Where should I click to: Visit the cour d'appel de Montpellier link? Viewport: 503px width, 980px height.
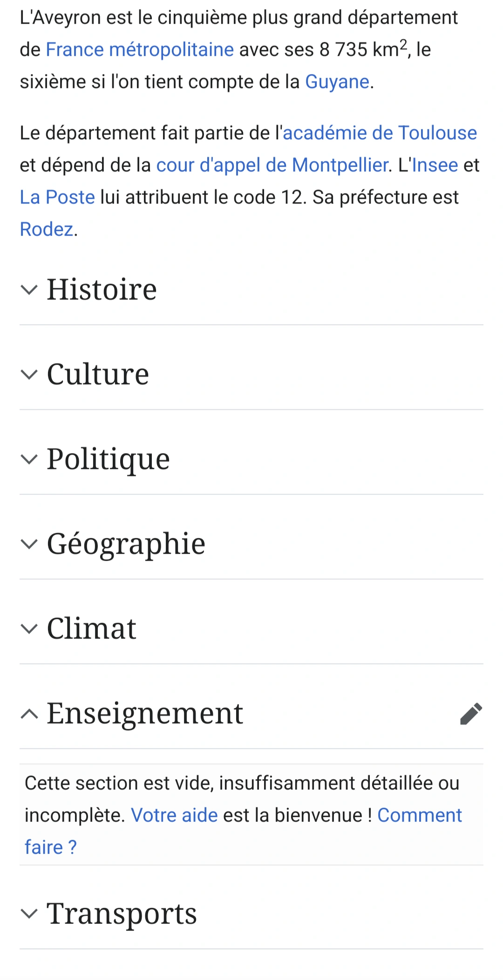coord(272,165)
